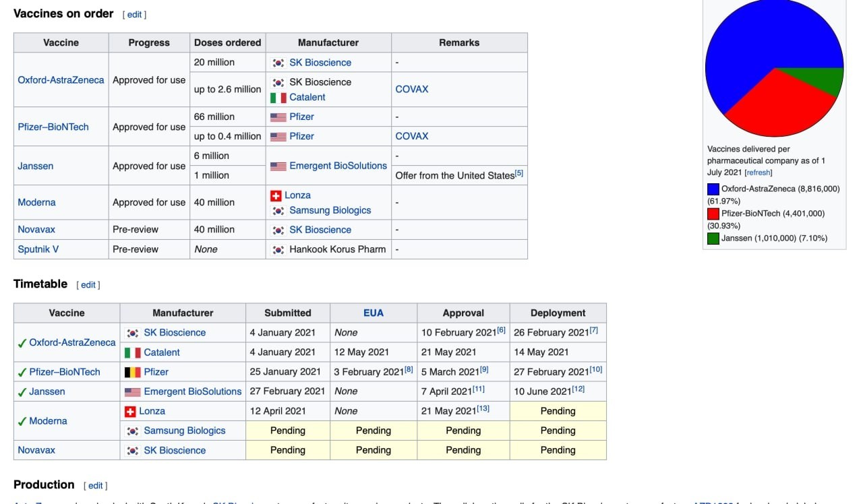Click Swiss flag beside Lonza in the Timetable

[x=130, y=411]
